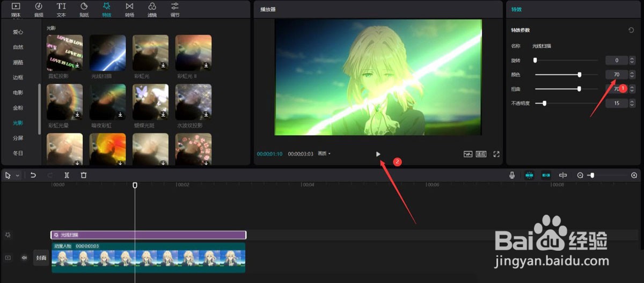Click the 适应 fit button
The width and height of the screenshot is (644, 283).
pos(481,154)
